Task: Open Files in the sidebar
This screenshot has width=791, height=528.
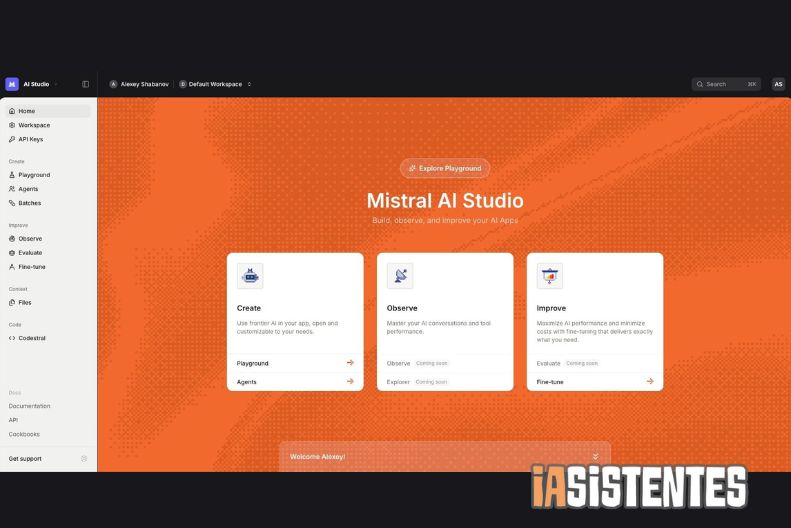Action: [x=48, y=303]
